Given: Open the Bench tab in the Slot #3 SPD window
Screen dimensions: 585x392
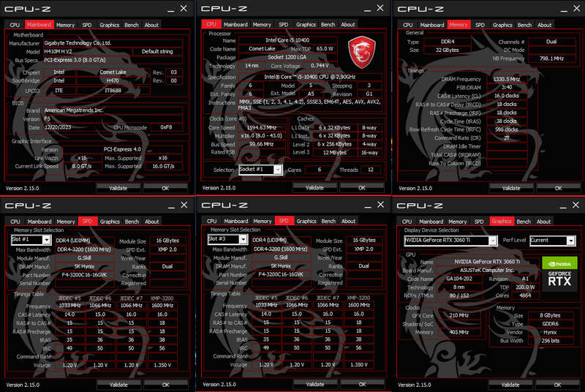Looking at the screenshot, I should (328, 221).
